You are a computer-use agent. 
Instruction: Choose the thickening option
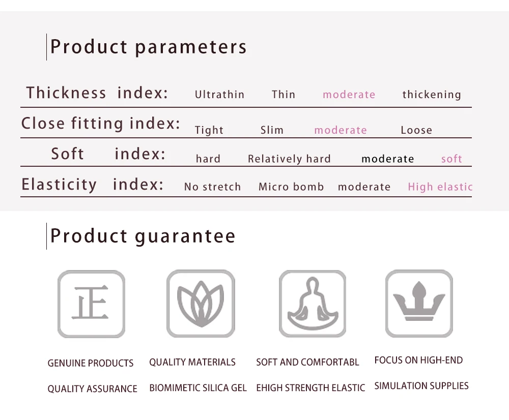pyautogui.click(x=432, y=95)
